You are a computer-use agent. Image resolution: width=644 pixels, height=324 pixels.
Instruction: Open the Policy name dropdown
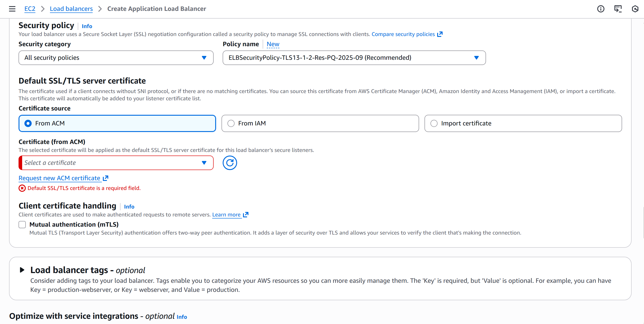pyautogui.click(x=354, y=58)
